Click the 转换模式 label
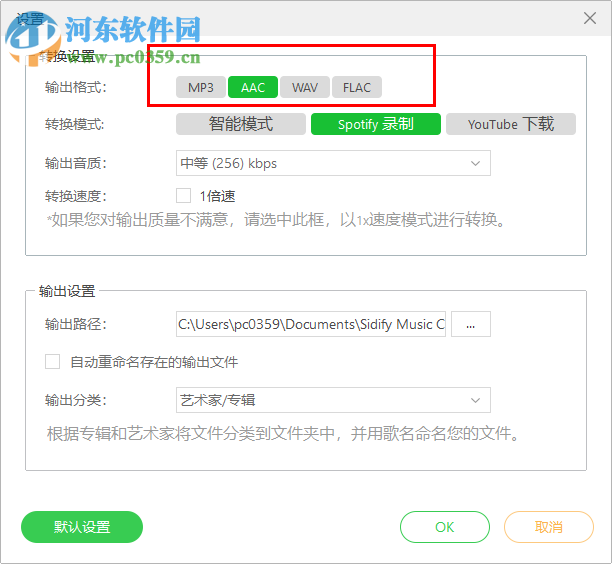This screenshot has height=564, width=612. pyautogui.click(x=75, y=125)
